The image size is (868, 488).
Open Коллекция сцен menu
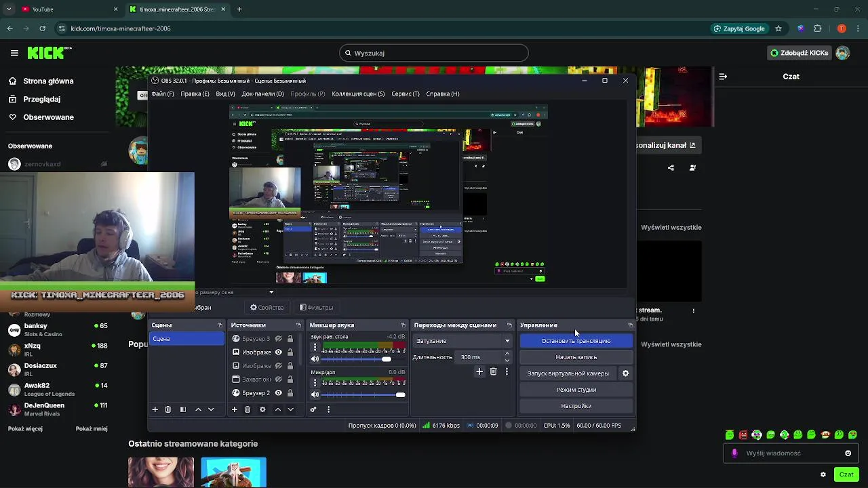pyautogui.click(x=358, y=94)
